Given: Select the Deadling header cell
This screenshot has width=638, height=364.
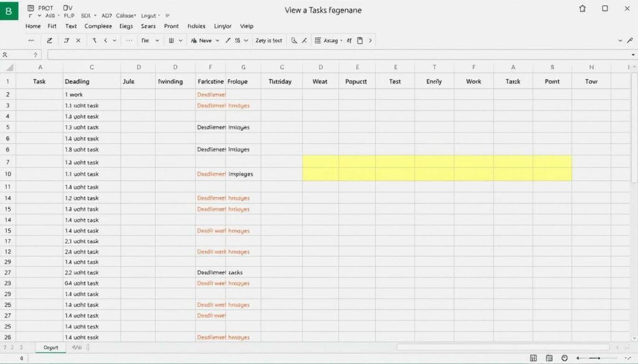Looking at the screenshot, I should click(x=92, y=82).
